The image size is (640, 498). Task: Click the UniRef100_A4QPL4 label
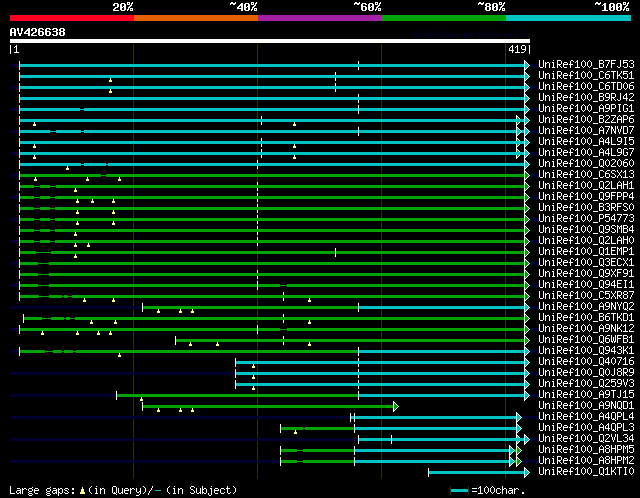[586, 417]
